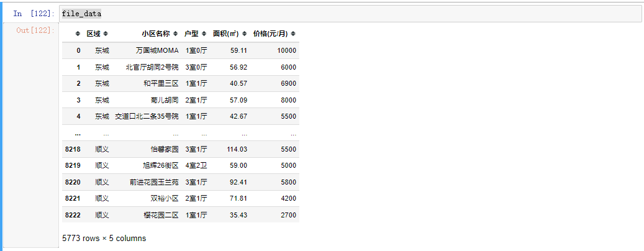This screenshot has width=644, height=251.
Task: Select row index 8222
Action: [x=73, y=215]
